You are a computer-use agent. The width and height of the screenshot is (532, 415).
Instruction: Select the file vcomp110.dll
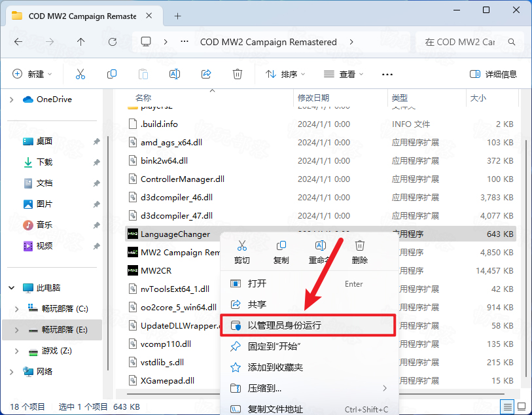pyautogui.click(x=166, y=344)
